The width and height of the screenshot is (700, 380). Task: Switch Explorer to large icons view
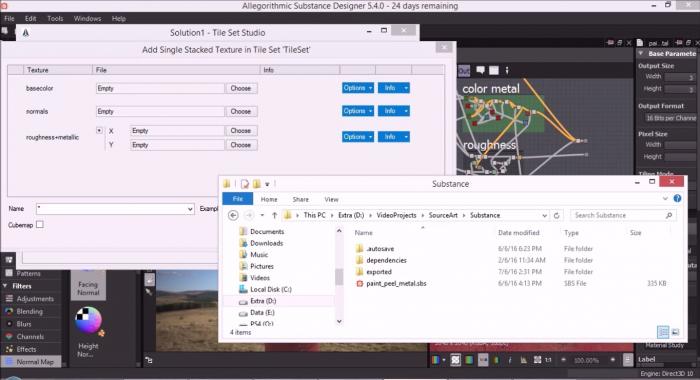point(675,332)
